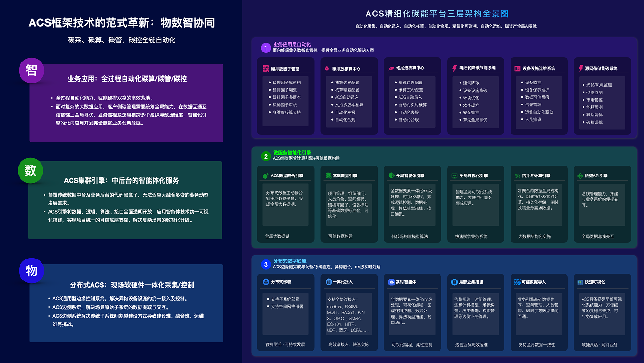644x363 pixels.
Task: Click the blue number 3 layer badge
Action: coord(266,264)
